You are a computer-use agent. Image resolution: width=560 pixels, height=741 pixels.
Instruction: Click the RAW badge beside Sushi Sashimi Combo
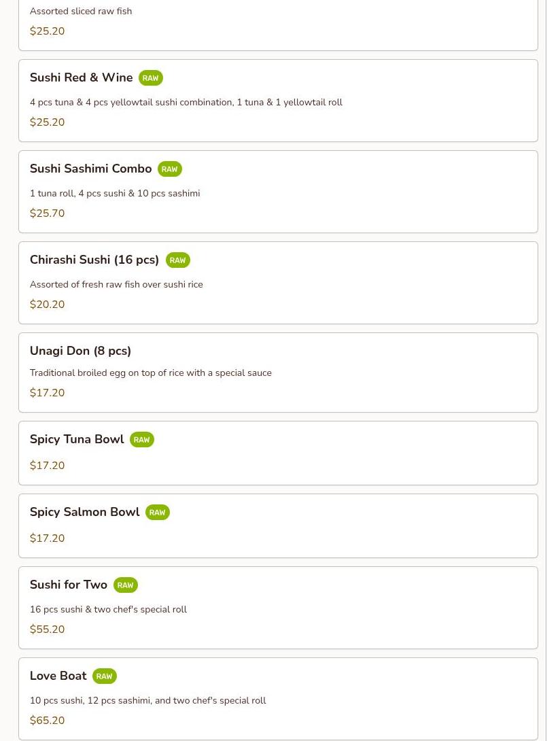point(169,169)
